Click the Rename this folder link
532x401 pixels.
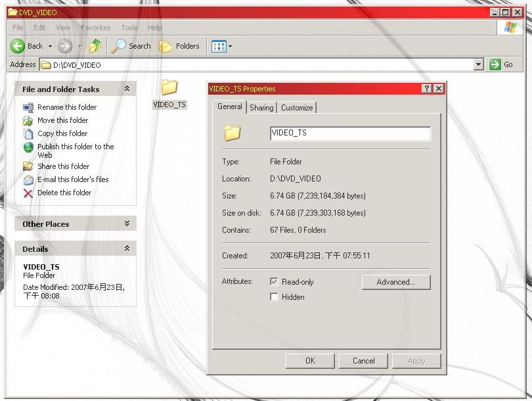67,107
